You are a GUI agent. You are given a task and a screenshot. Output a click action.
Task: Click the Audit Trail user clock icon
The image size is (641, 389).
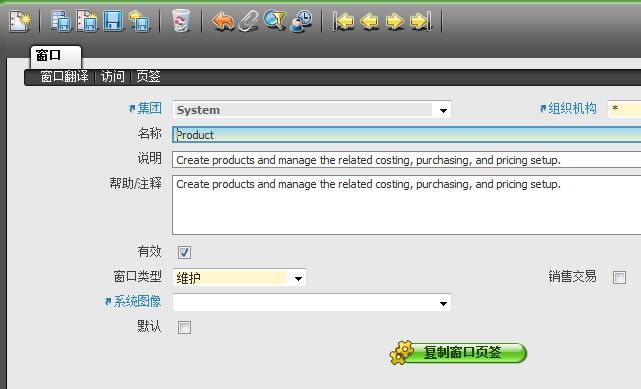pos(301,21)
